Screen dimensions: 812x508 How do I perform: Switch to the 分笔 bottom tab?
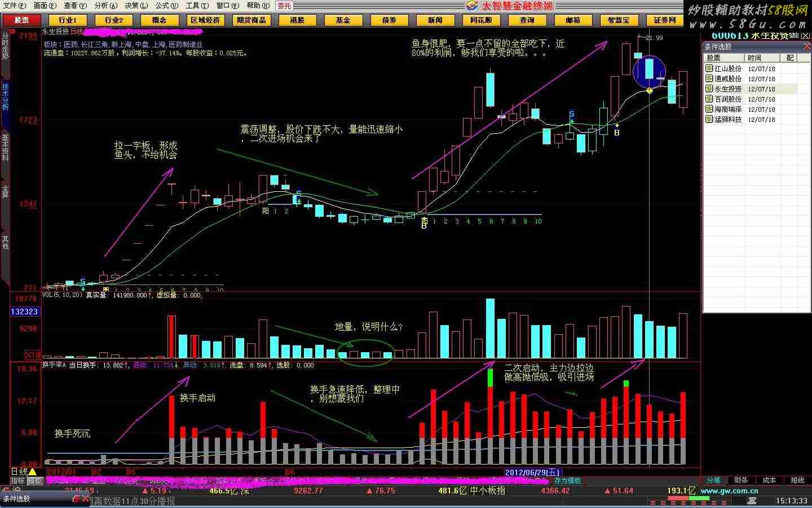point(714,480)
